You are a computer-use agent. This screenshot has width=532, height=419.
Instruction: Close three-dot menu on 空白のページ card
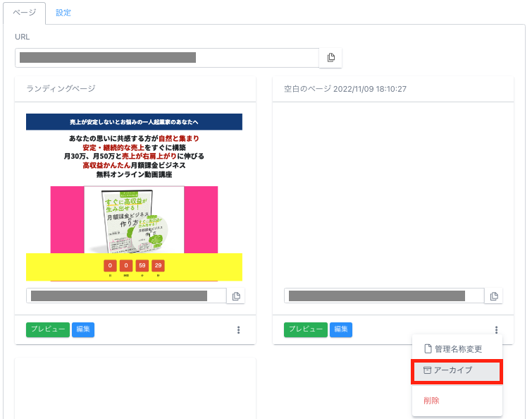pyautogui.click(x=497, y=329)
